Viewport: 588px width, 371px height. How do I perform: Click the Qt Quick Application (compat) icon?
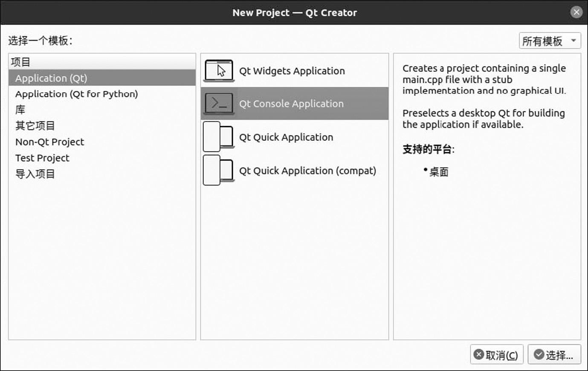[x=219, y=170]
